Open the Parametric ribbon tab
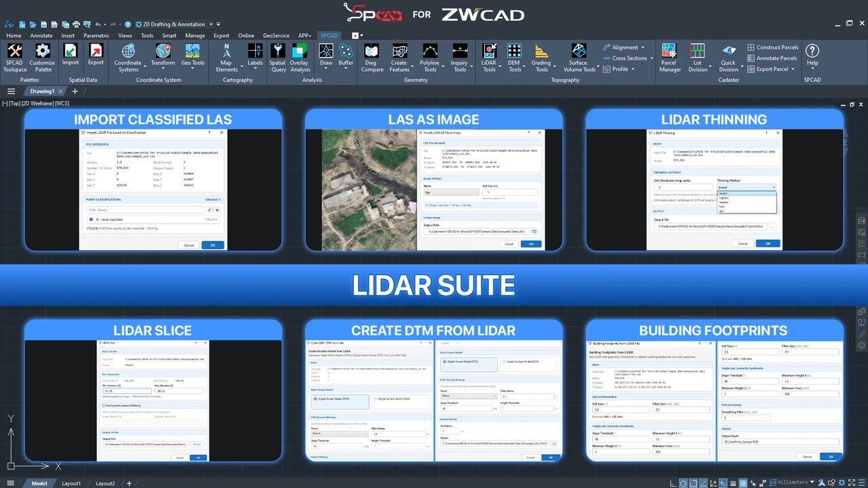 [96, 35]
